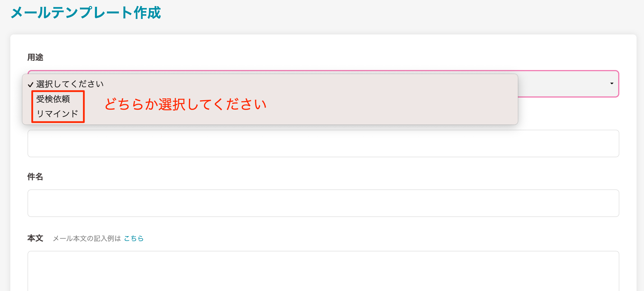Select the 受検依頼 option
644x291 pixels.
pyautogui.click(x=53, y=99)
